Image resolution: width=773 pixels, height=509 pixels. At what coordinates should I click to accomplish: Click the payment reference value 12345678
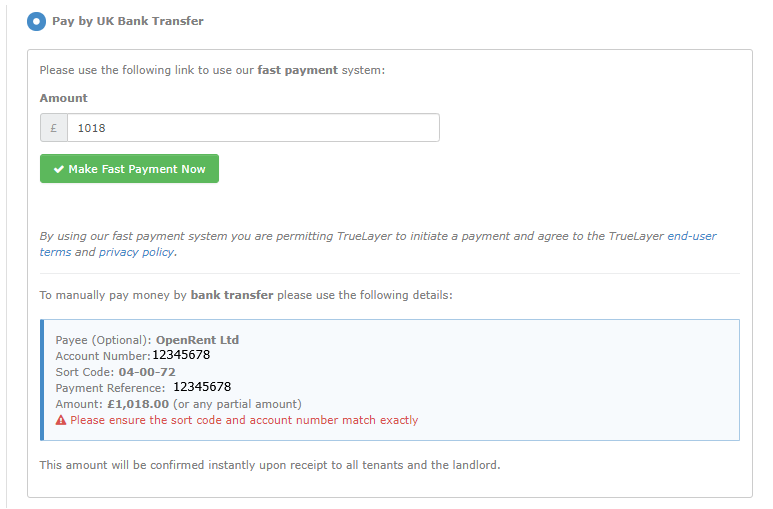[x=202, y=387]
